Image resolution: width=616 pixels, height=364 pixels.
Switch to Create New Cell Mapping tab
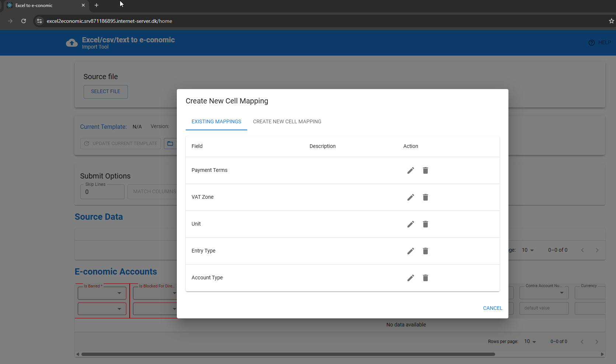[x=287, y=121]
